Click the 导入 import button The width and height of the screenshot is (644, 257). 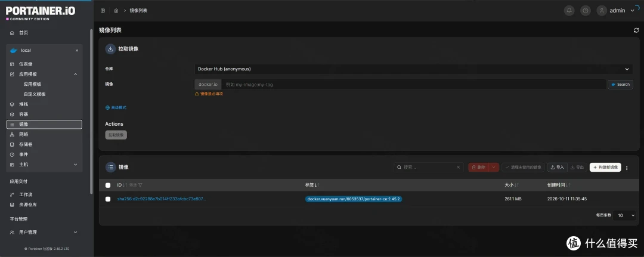point(557,167)
